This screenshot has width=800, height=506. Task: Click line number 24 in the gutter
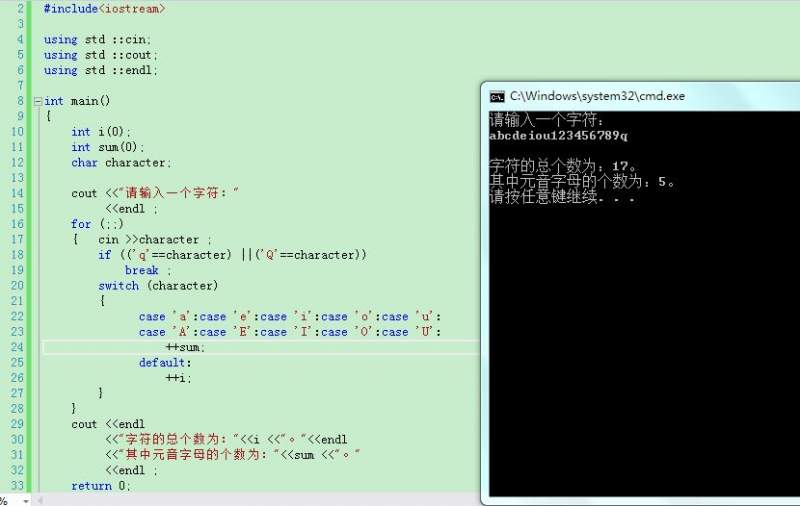click(x=17, y=347)
